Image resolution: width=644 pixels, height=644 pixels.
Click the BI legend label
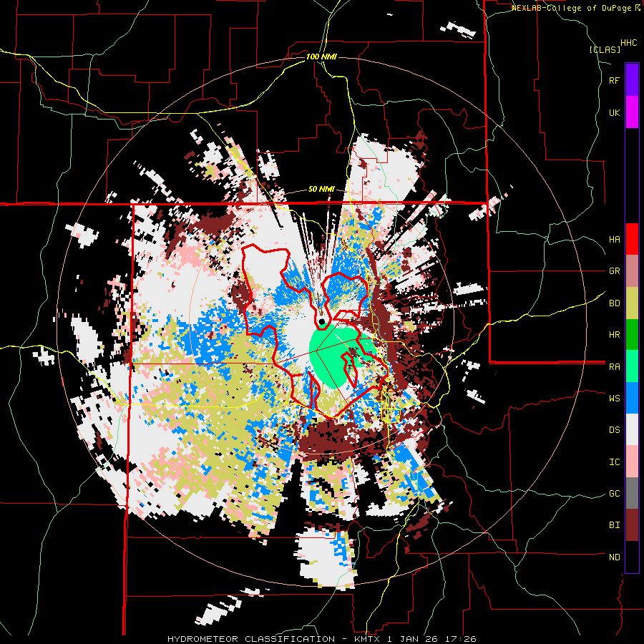(614, 525)
